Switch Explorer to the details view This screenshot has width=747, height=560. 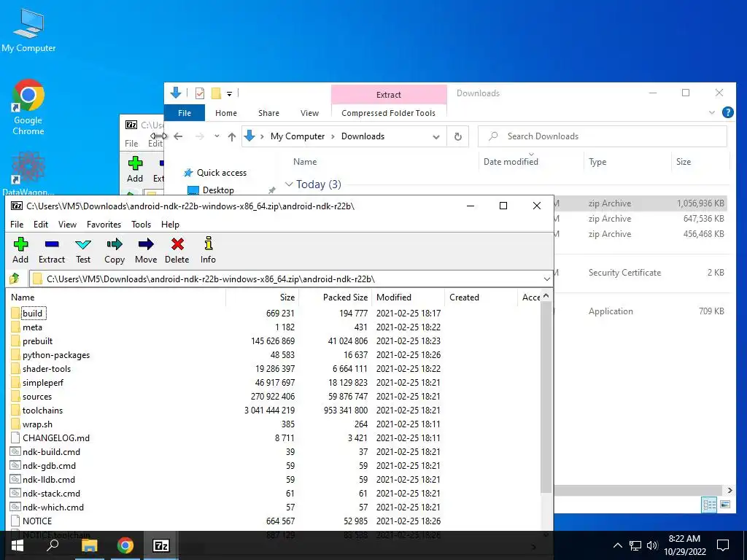(709, 505)
